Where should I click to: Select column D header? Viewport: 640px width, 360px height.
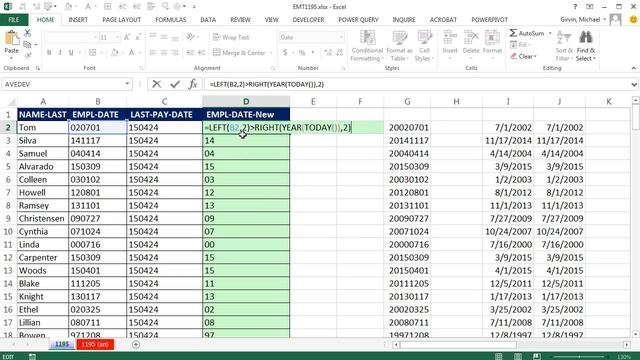[246, 102]
